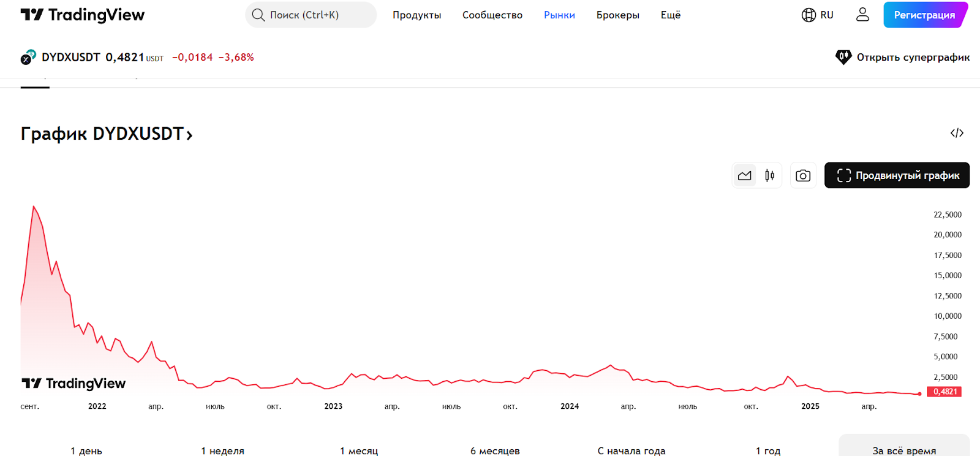Click the search field Поиск

coord(311,15)
